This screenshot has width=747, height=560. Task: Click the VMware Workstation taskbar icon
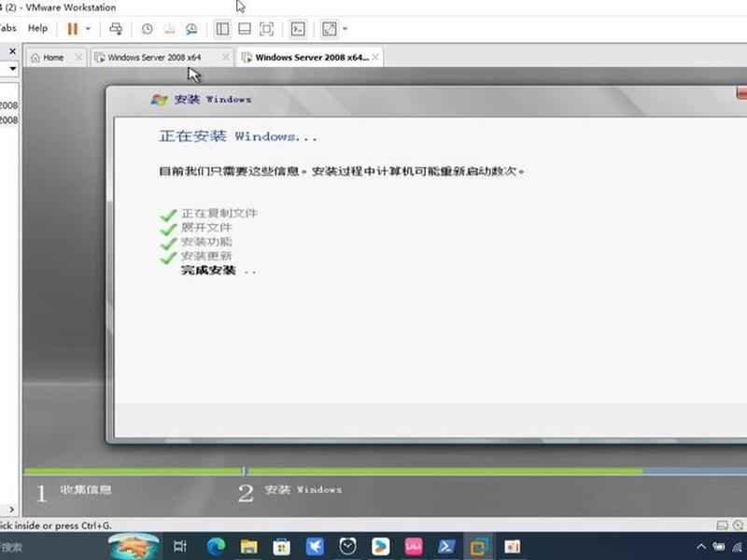click(x=479, y=546)
